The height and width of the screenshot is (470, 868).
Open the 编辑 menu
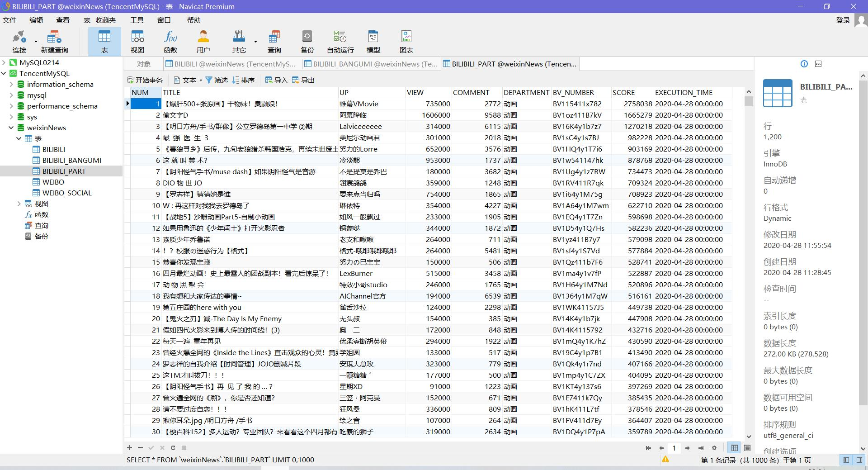(x=36, y=20)
